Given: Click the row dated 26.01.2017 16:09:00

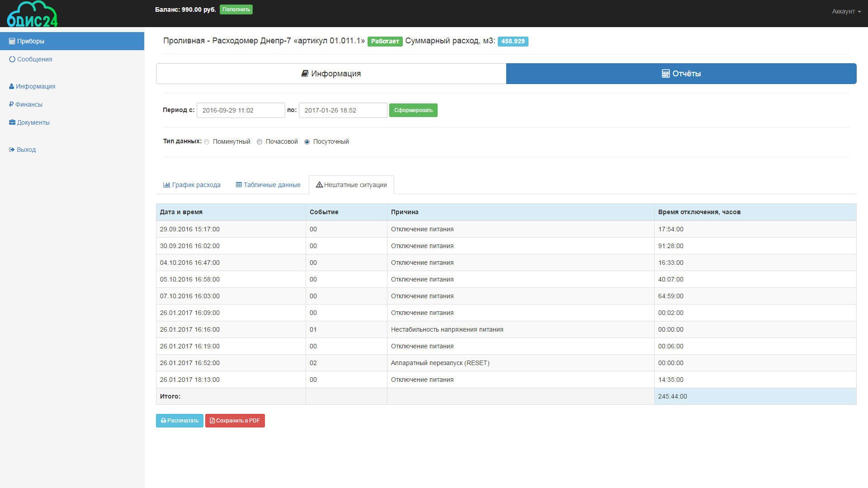Looking at the screenshot, I should [506, 313].
